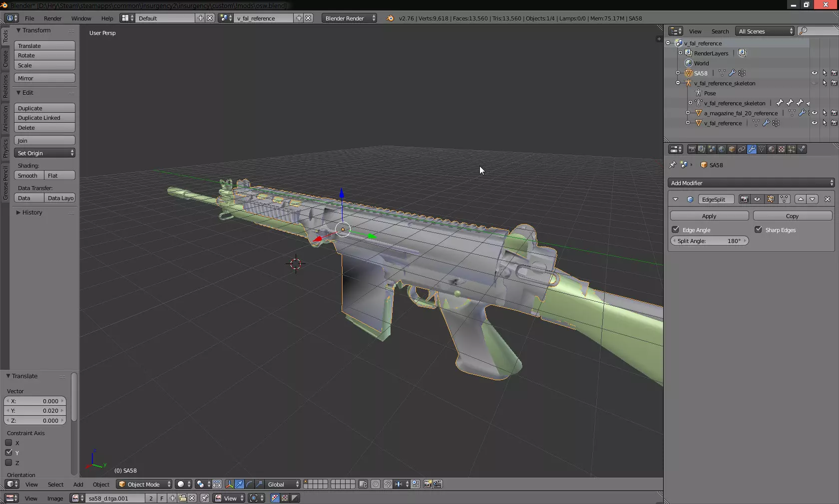Click the Duplicate Linked button
839x504 pixels.
coord(44,118)
